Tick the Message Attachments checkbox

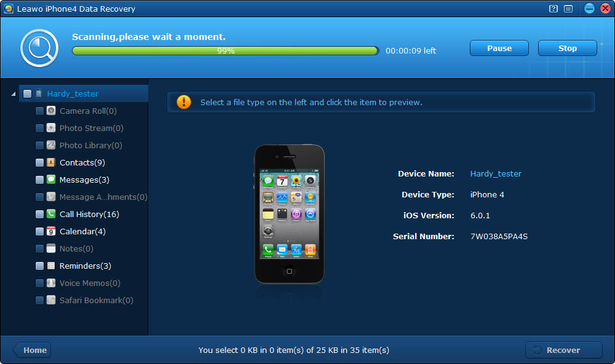[x=39, y=197]
